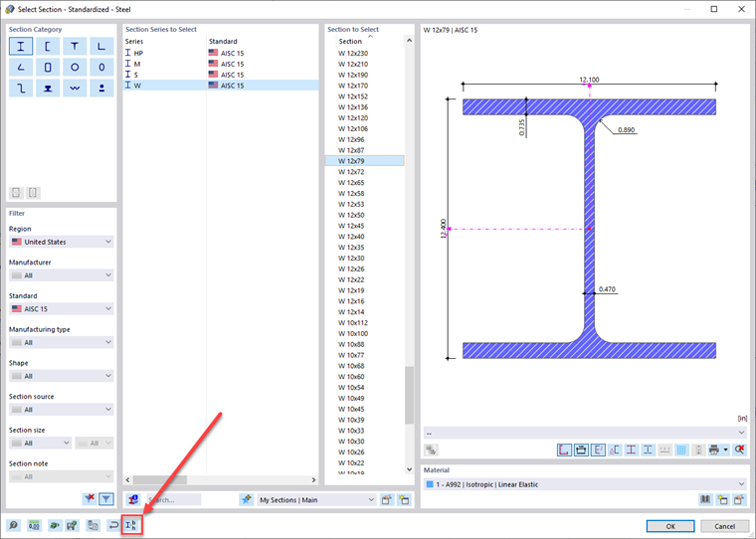The height and width of the screenshot is (539, 756).
Task: Open the Material dropdown showing A992
Action: click(585, 484)
